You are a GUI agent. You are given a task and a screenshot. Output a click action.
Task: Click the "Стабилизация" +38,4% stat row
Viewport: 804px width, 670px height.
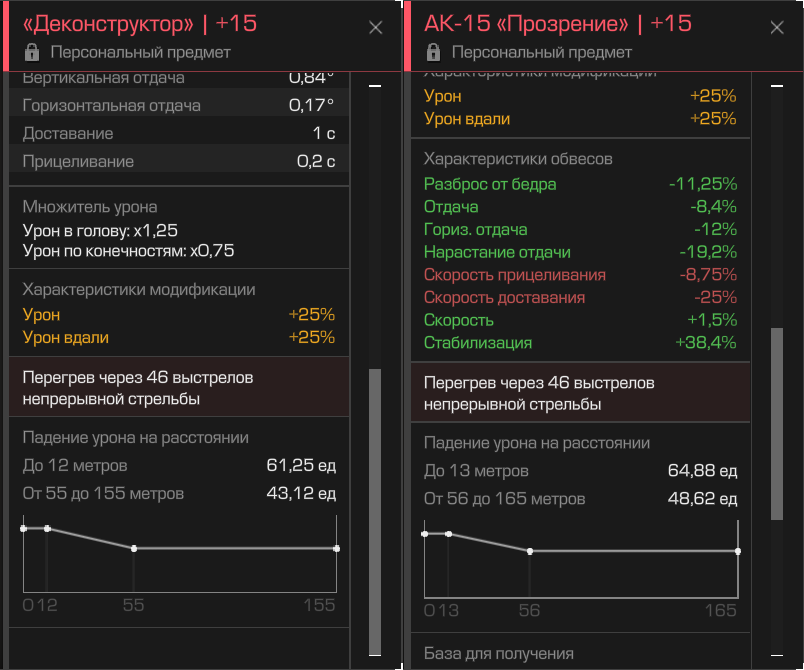[580, 343]
